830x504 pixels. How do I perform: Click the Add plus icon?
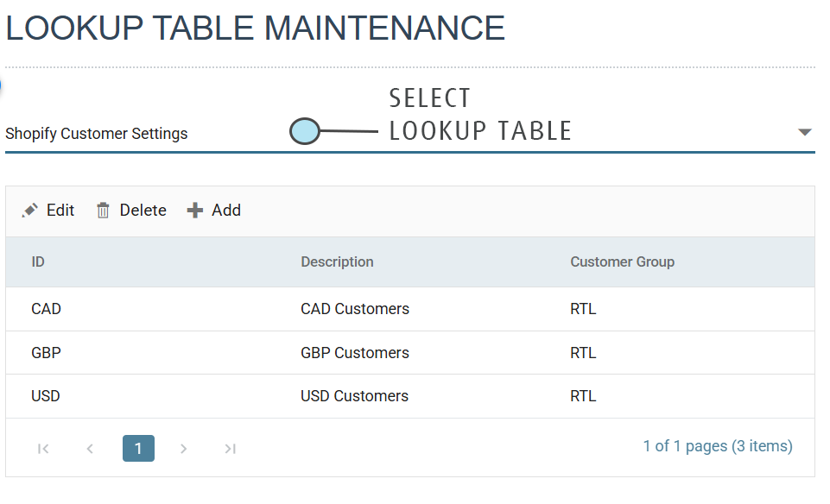tap(195, 211)
